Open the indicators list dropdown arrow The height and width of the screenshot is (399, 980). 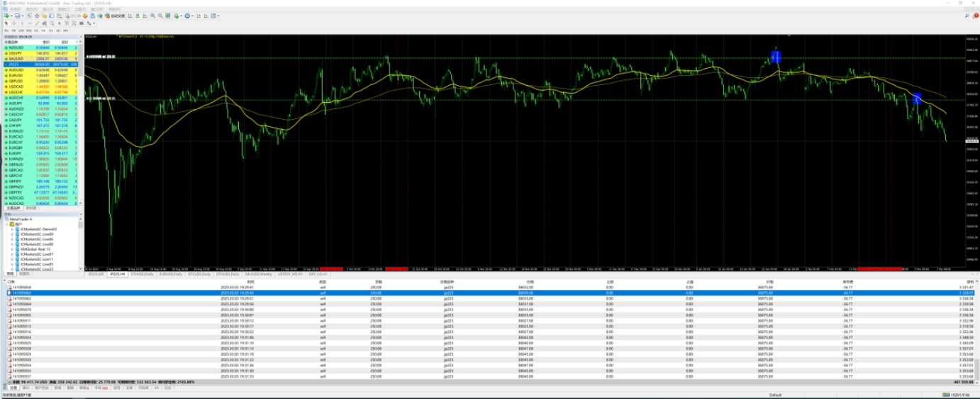pyautogui.click(x=181, y=16)
